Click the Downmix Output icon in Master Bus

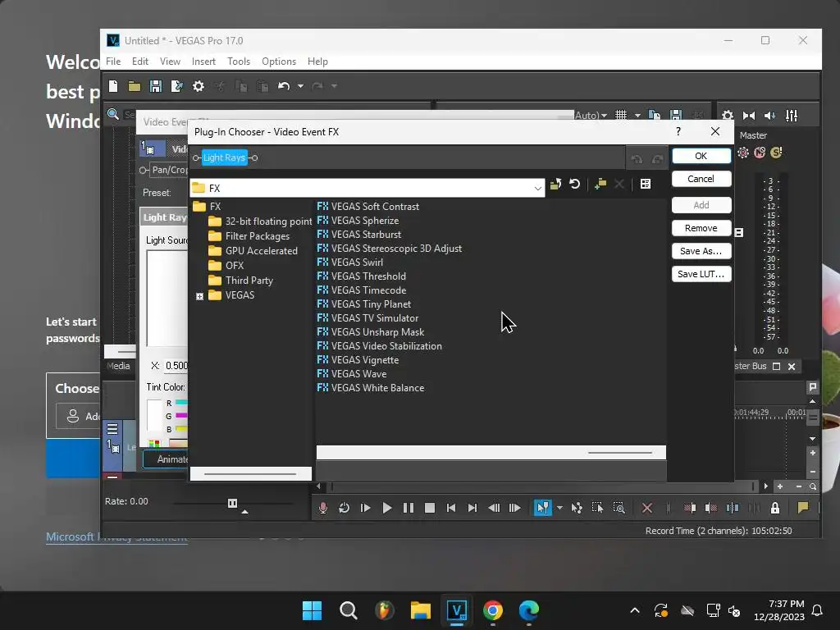748,116
